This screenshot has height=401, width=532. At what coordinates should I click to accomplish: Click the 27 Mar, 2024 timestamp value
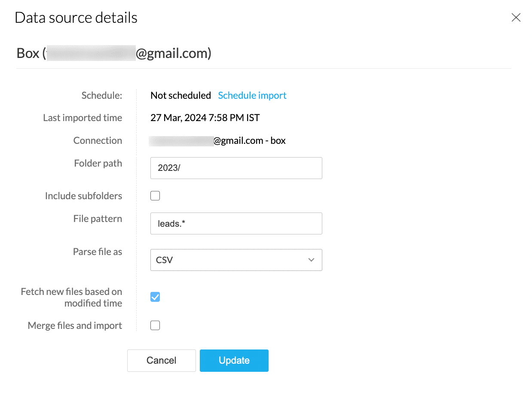coord(205,118)
